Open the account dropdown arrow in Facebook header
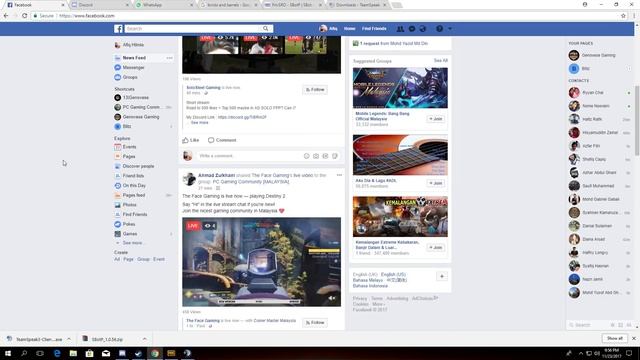Screen dimensions: 640x360 tap(450, 29)
